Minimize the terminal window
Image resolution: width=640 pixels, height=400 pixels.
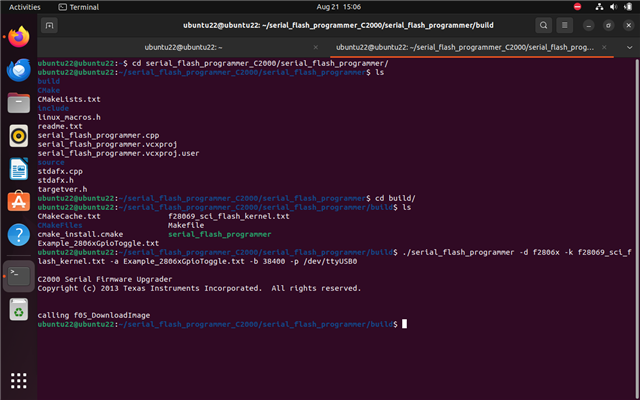point(588,25)
